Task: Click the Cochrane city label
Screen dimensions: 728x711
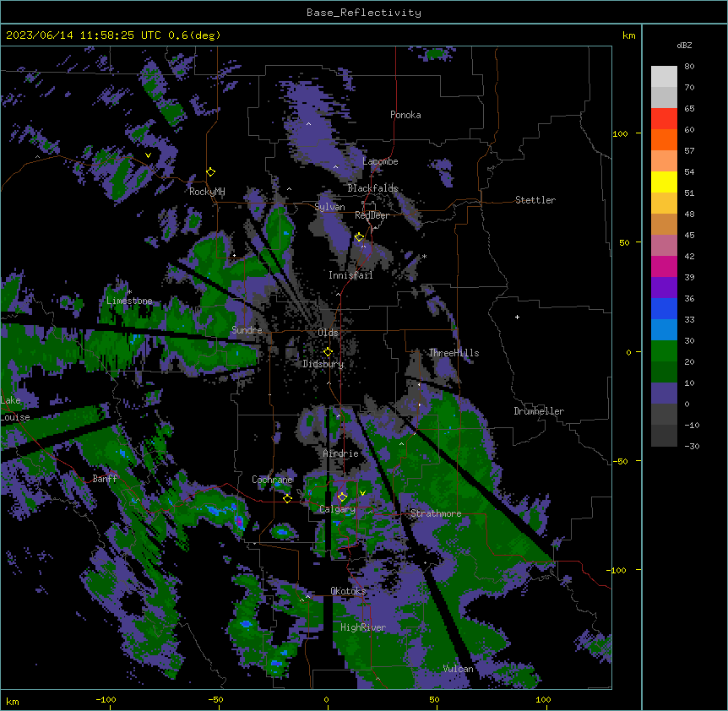Action: [x=272, y=480]
